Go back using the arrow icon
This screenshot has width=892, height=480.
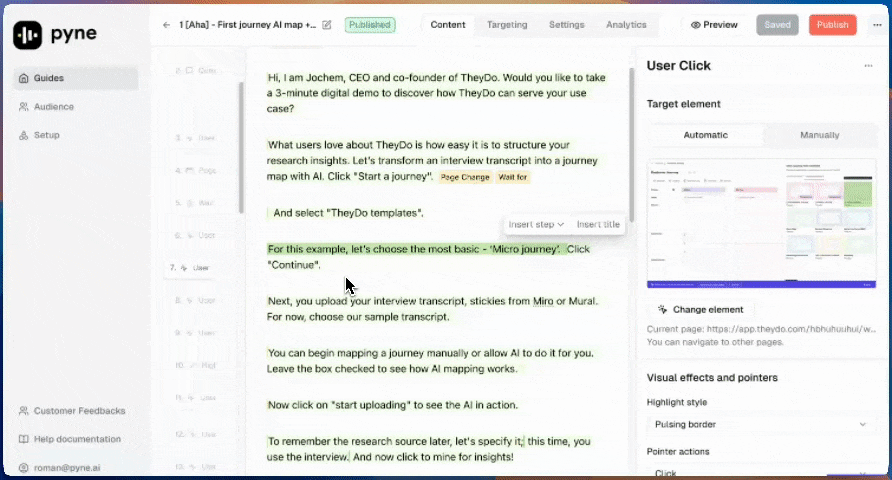(166, 25)
